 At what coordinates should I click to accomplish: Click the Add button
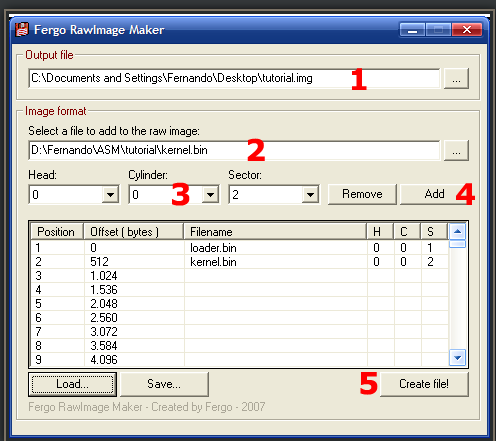pos(434,194)
